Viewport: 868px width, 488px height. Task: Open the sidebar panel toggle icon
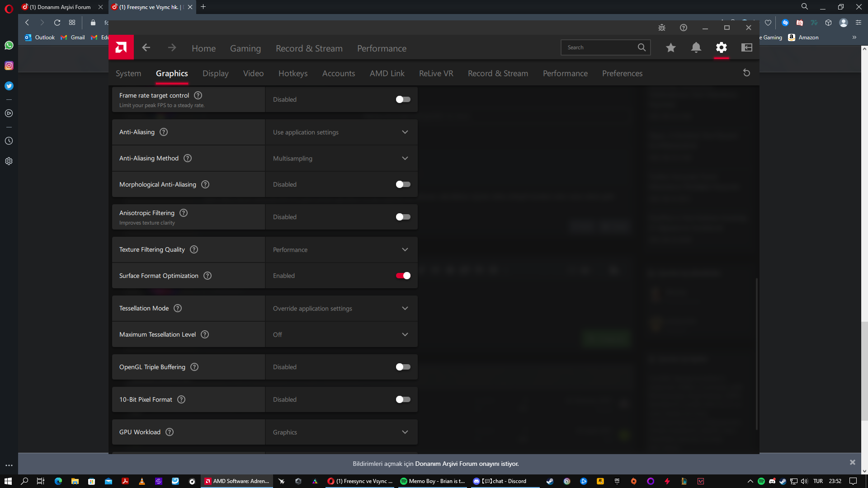pos(747,47)
